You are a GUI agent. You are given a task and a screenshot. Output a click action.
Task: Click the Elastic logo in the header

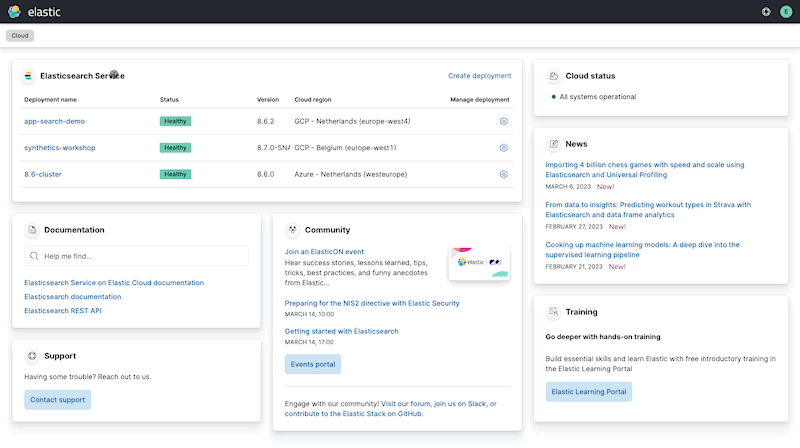(34, 12)
